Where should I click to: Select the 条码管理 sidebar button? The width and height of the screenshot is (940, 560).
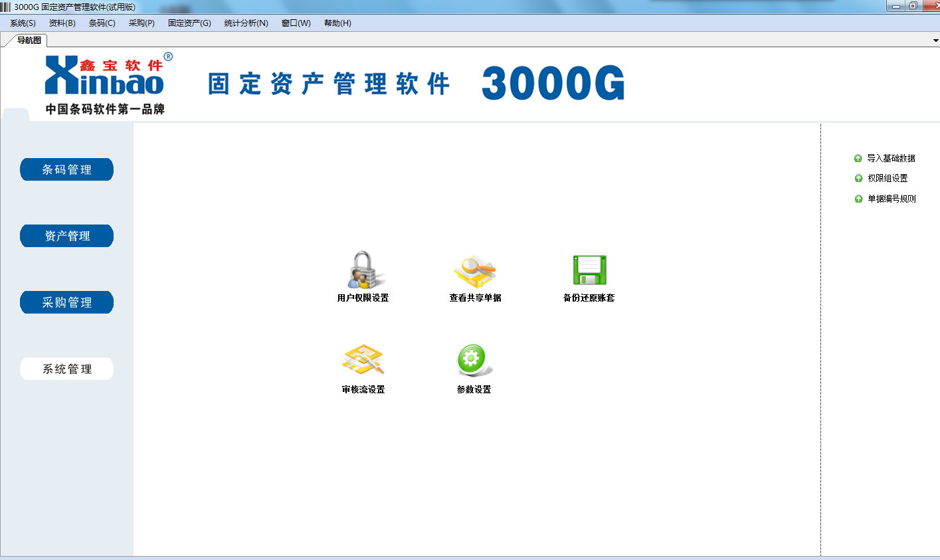coord(67,169)
